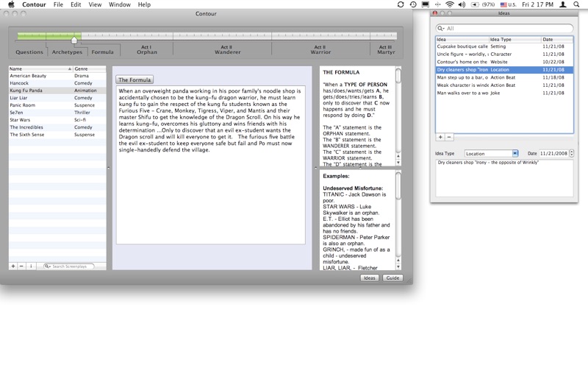Remove selected screenplay with minus button

point(21,266)
